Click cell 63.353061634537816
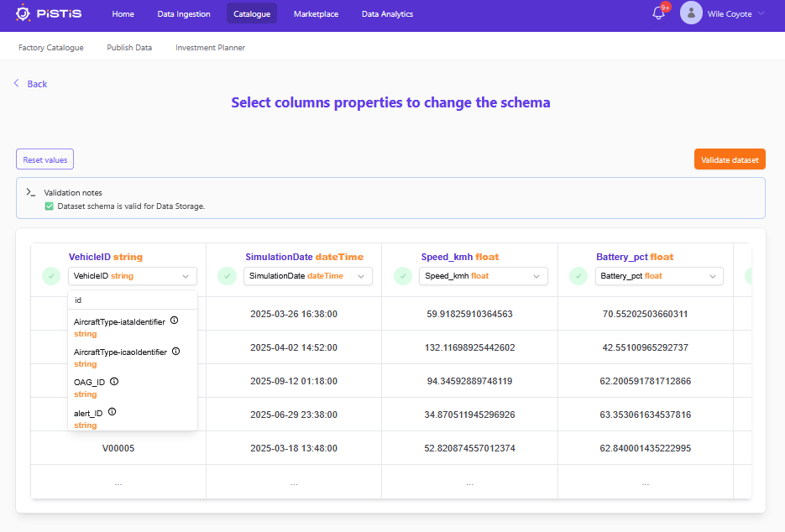 [x=646, y=415]
